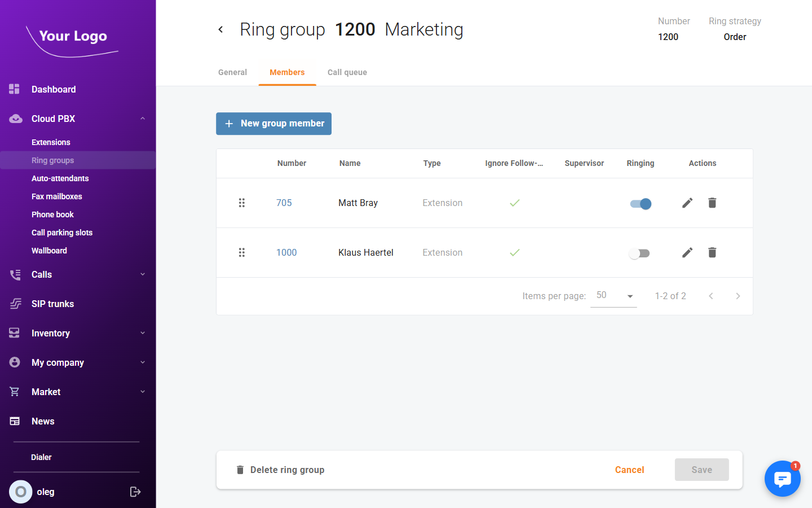The height and width of the screenshot is (508, 812).
Task: Disable ringing for Matt Bray
Action: 640,203
